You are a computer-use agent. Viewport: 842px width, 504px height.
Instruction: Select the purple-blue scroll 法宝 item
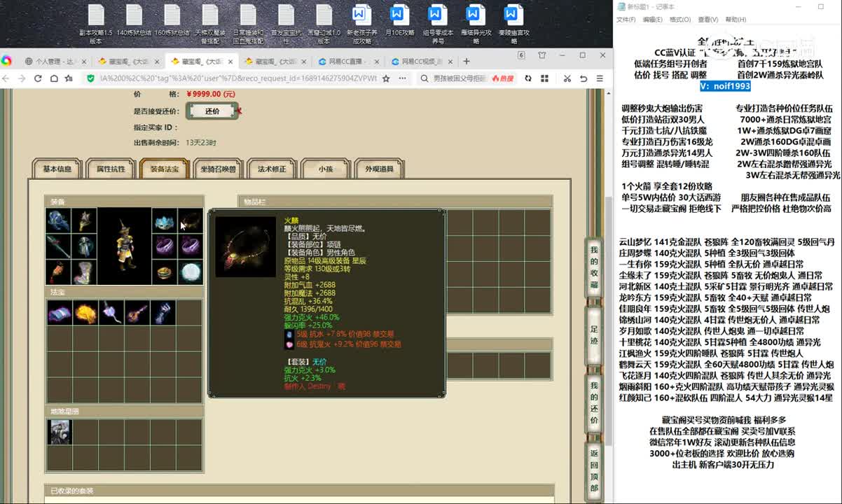click(x=59, y=312)
